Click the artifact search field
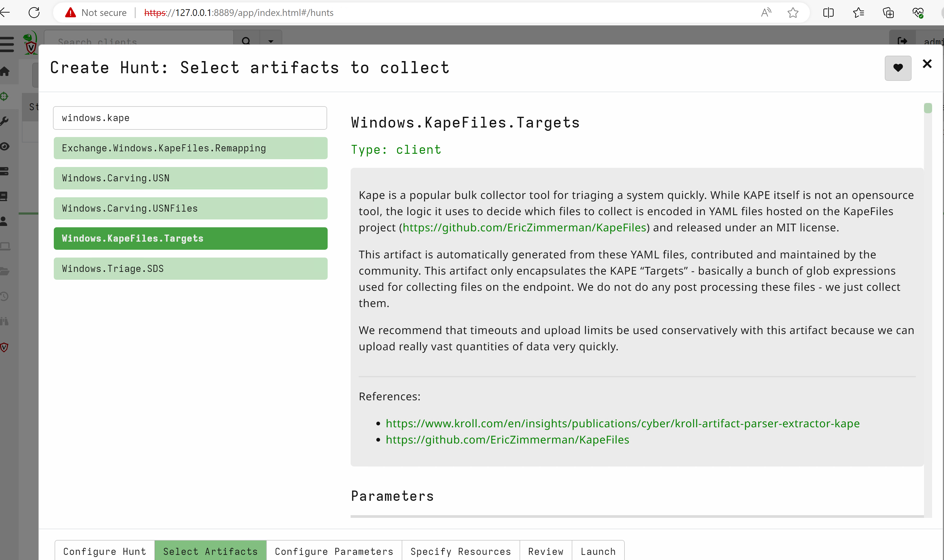944x560 pixels. tap(190, 118)
